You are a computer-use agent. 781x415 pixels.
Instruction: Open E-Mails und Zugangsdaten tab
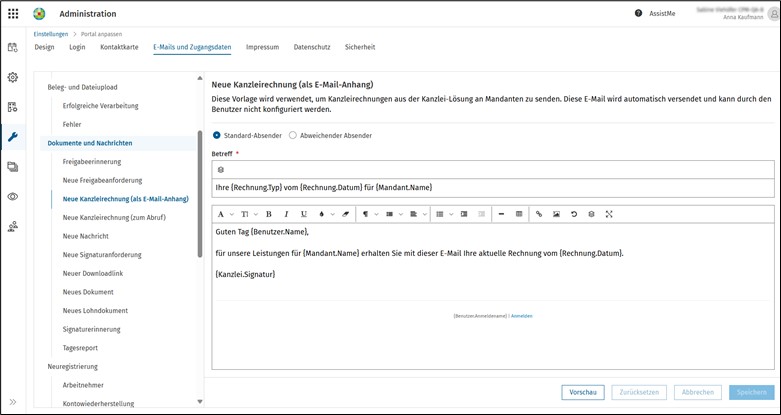coord(192,47)
